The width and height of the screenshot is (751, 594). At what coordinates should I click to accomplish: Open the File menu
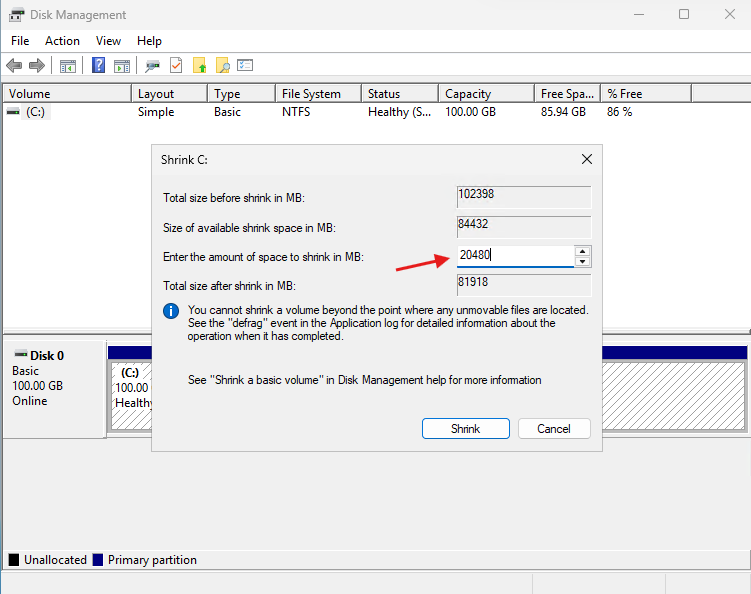tap(20, 41)
